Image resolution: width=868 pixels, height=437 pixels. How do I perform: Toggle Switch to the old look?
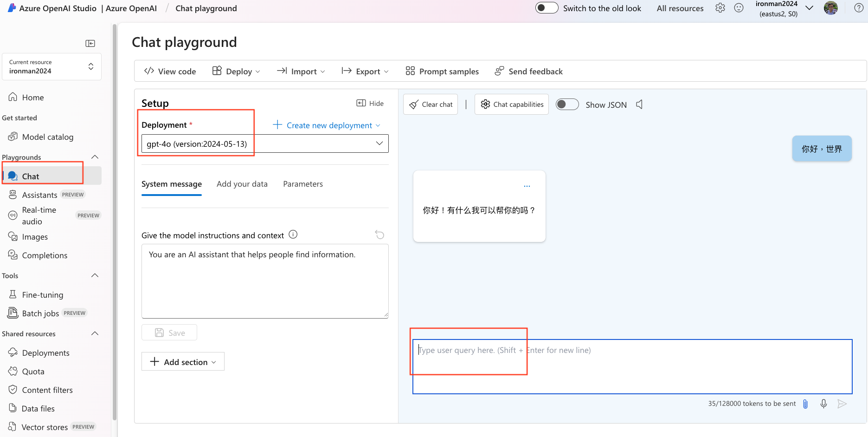[547, 8]
